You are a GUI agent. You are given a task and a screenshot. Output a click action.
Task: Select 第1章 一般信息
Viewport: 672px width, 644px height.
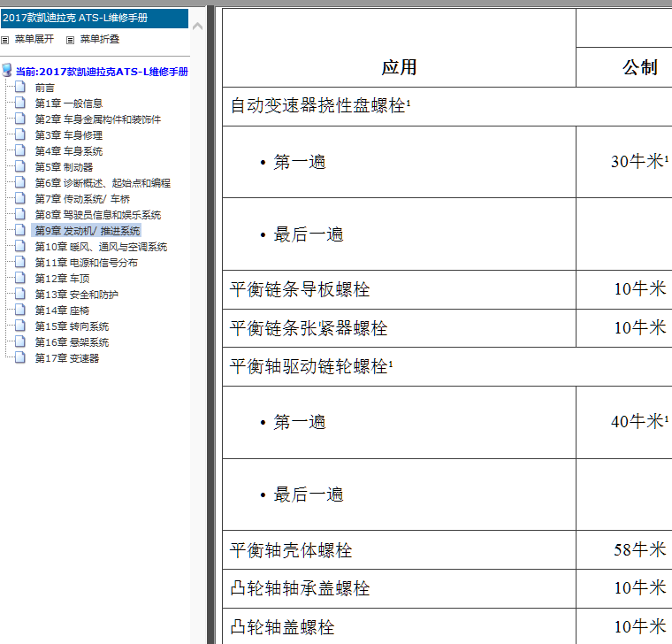pos(69,103)
